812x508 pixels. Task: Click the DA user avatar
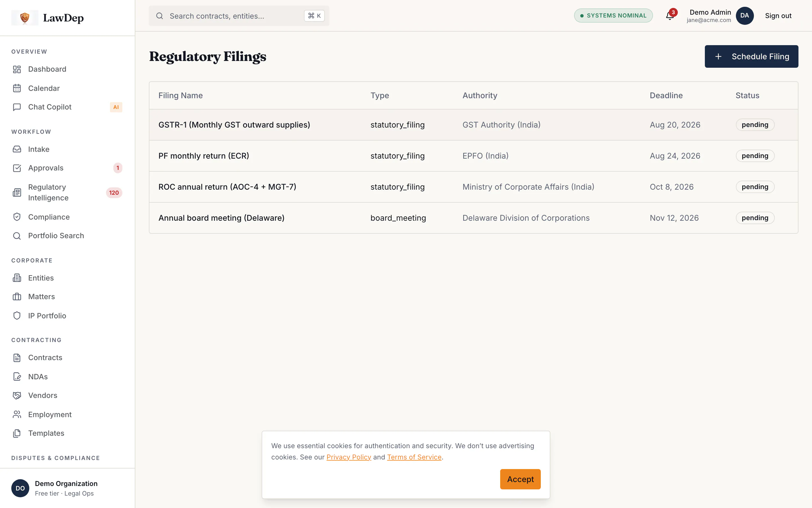(x=745, y=16)
